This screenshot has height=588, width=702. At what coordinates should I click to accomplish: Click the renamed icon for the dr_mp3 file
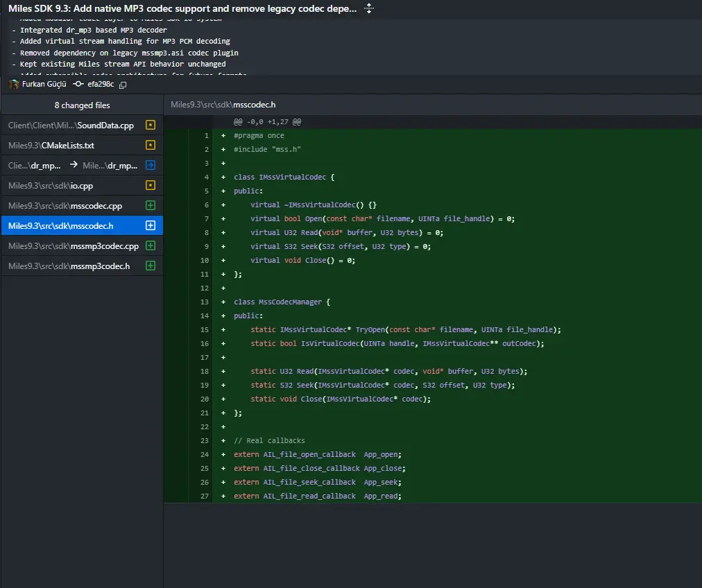click(x=151, y=165)
